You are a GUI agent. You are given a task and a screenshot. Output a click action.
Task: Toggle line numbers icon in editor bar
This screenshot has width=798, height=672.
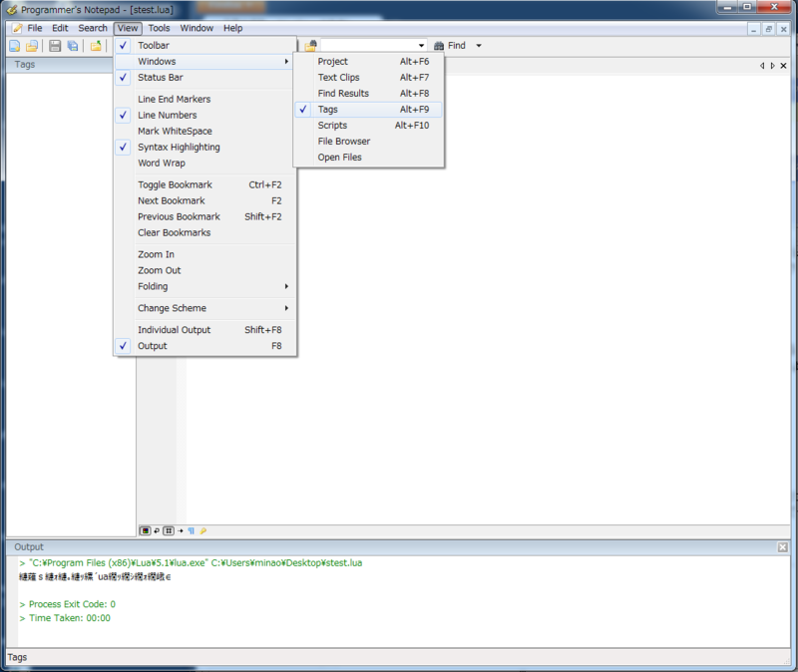click(x=169, y=530)
